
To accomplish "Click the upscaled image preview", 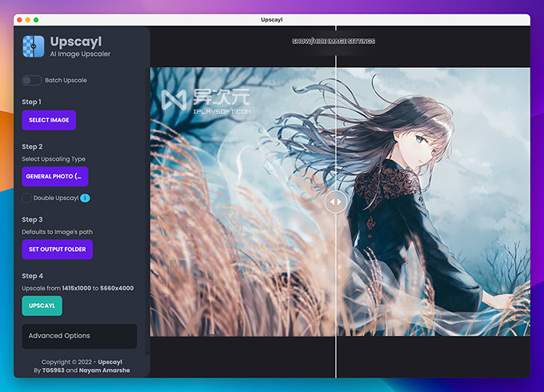I will coord(340,202).
